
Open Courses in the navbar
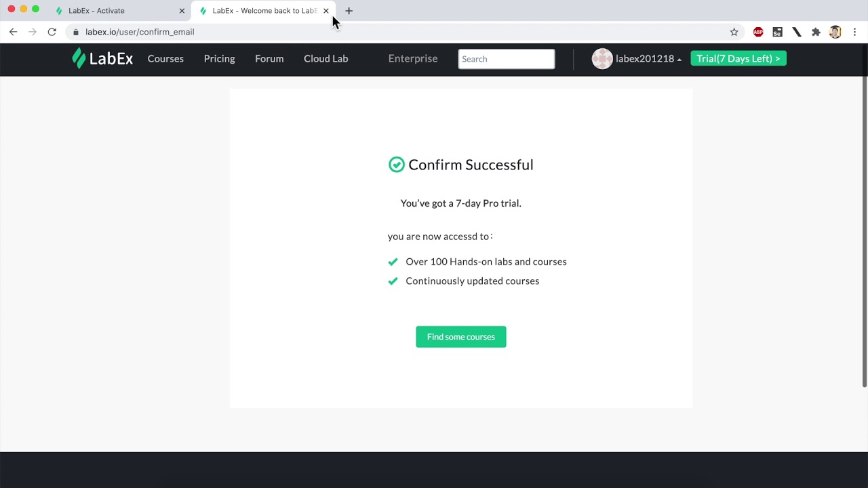pos(165,59)
